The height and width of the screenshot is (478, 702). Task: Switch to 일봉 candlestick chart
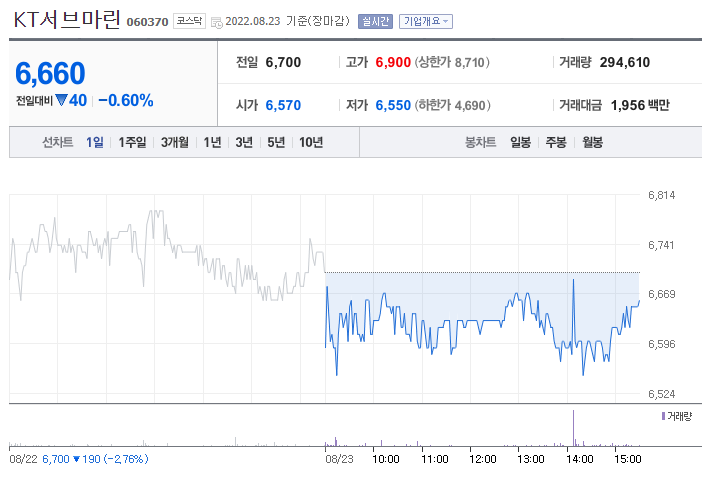coord(520,142)
